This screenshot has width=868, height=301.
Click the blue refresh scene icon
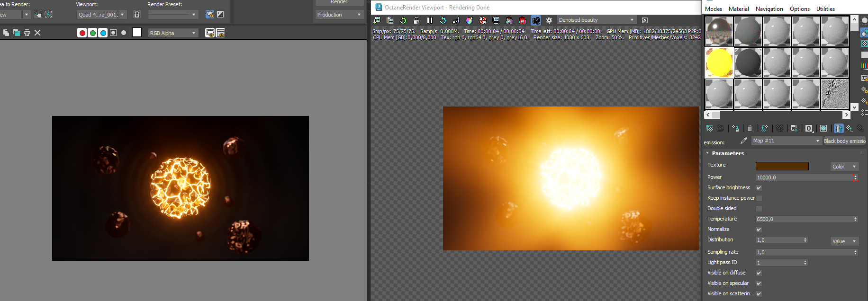[443, 20]
